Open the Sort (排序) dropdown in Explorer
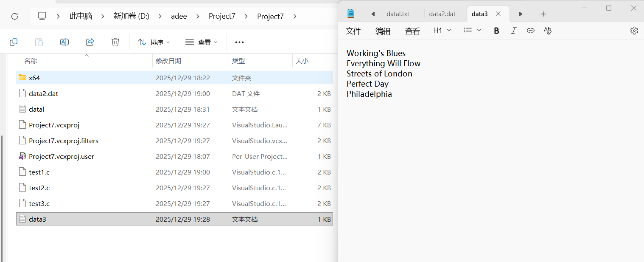 154,42
